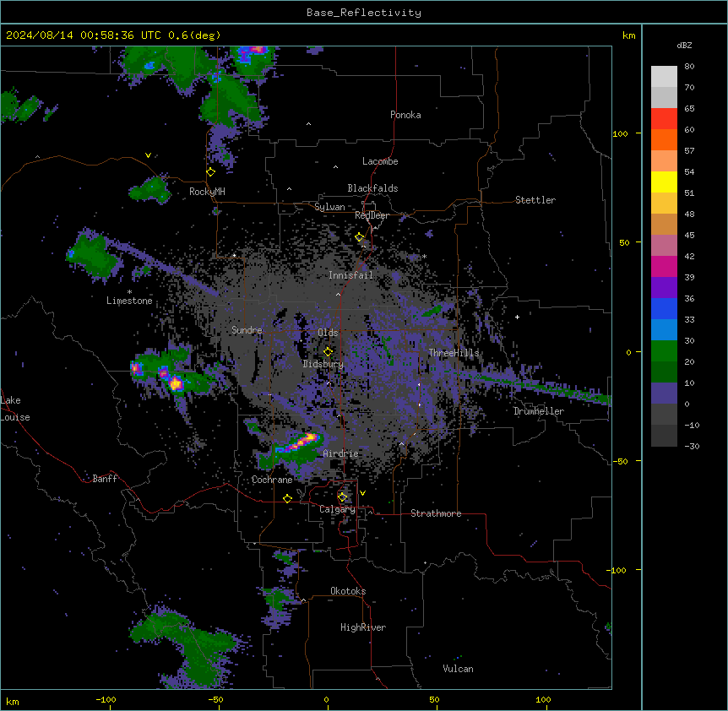
Task: Click the intense storm cell northwest of Airdrie
Action: pos(300,442)
